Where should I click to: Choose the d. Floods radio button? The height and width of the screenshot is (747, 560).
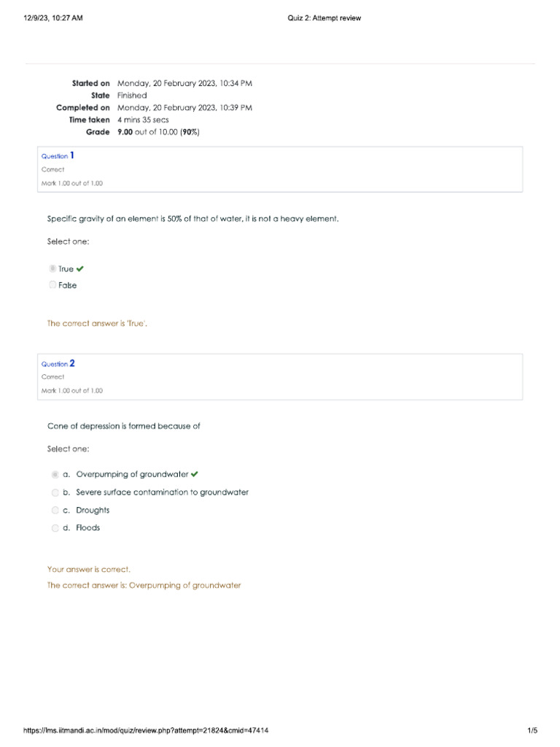click(55, 528)
